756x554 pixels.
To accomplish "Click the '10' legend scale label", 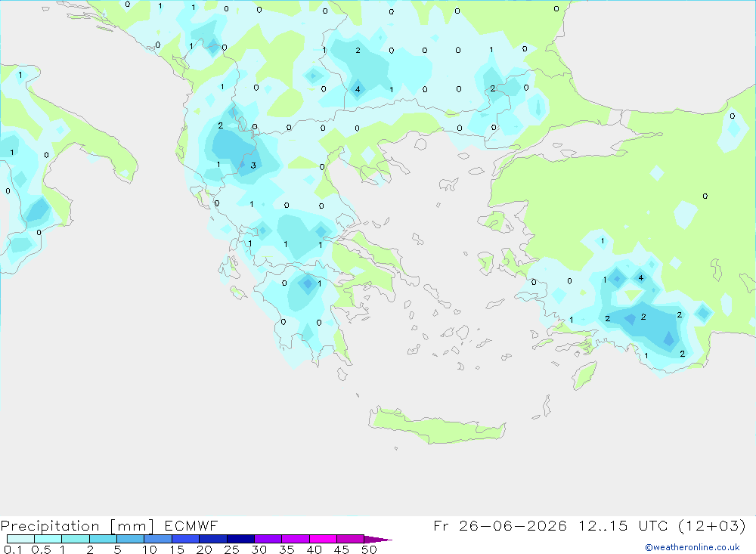I will 150,549.
